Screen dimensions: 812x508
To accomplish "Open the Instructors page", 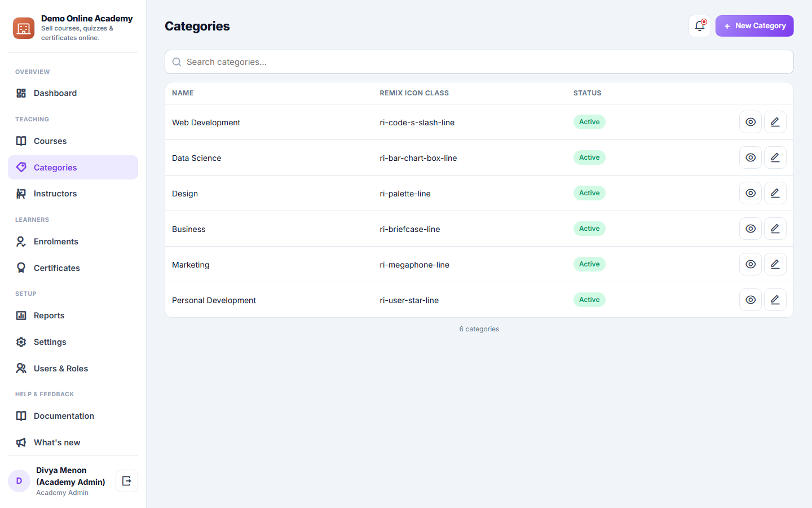I will click(73, 194).
